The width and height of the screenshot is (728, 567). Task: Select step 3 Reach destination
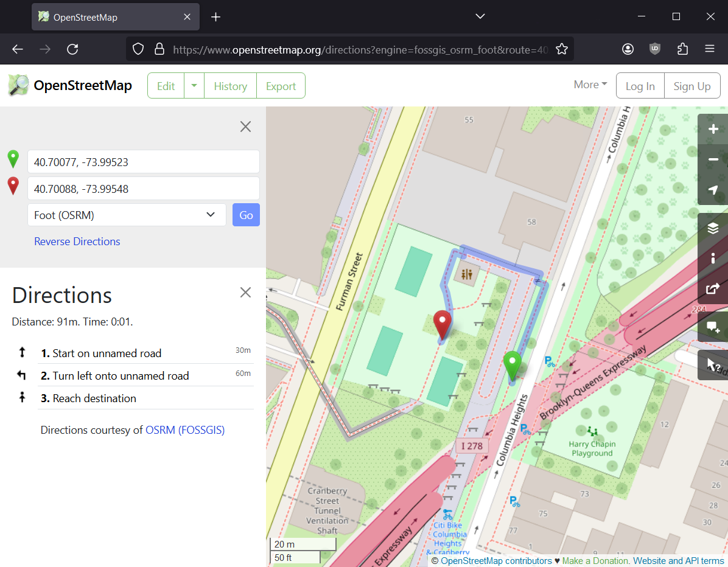coord(146,398)
